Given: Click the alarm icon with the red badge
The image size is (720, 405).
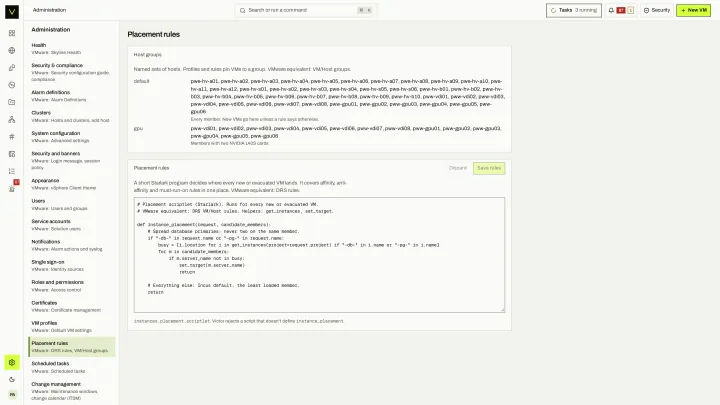Looking at the screenshot, I should (12, 187).
